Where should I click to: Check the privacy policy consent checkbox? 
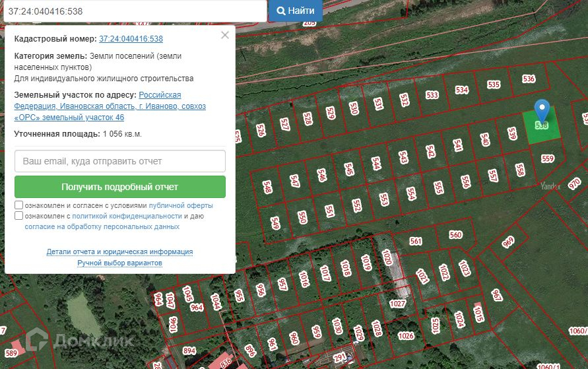tap(18, 216)
